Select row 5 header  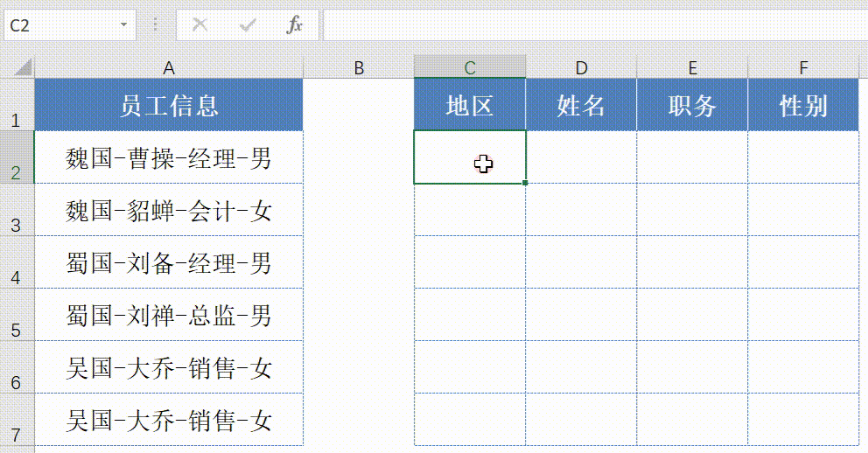pyautogui.click(x=17, y=316)
